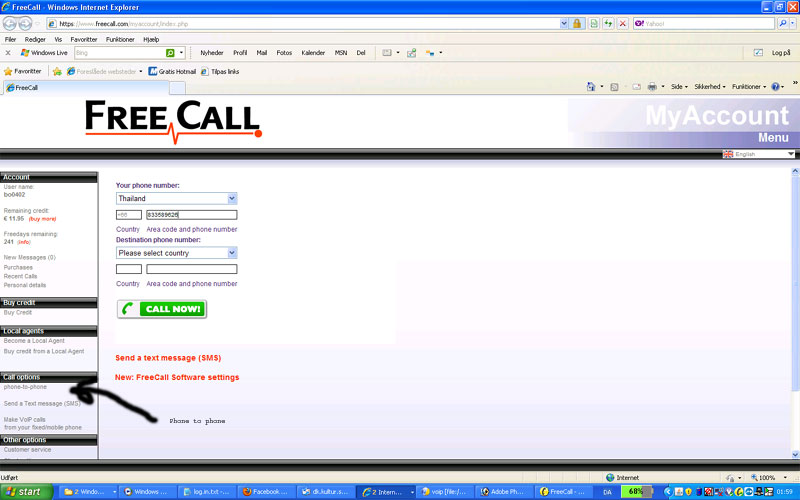The width and height of the screenshot is (800, 500).
Task: Click the Kalender toolbar button
Action: coord(313,53)
